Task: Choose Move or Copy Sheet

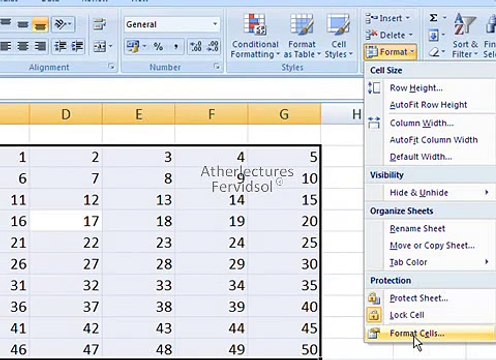Action: click(430, 246)
